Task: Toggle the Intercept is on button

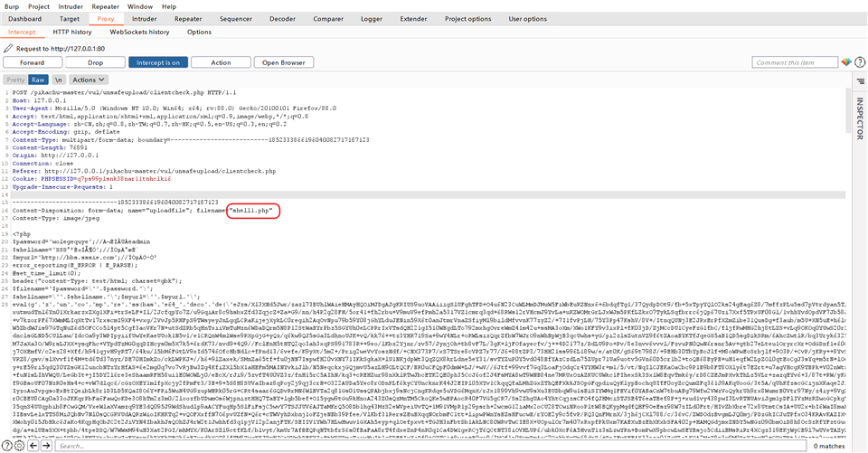Action: click(x=158, y=62)
